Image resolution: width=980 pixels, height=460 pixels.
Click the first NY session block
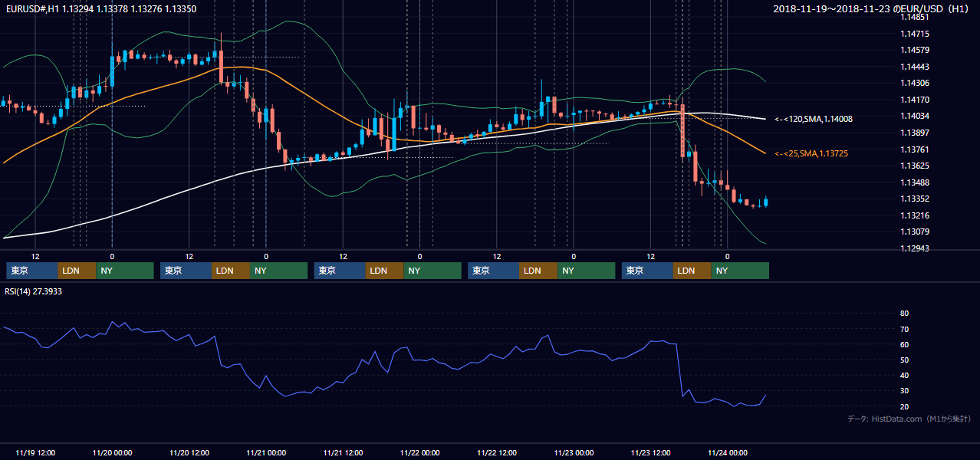125,271
